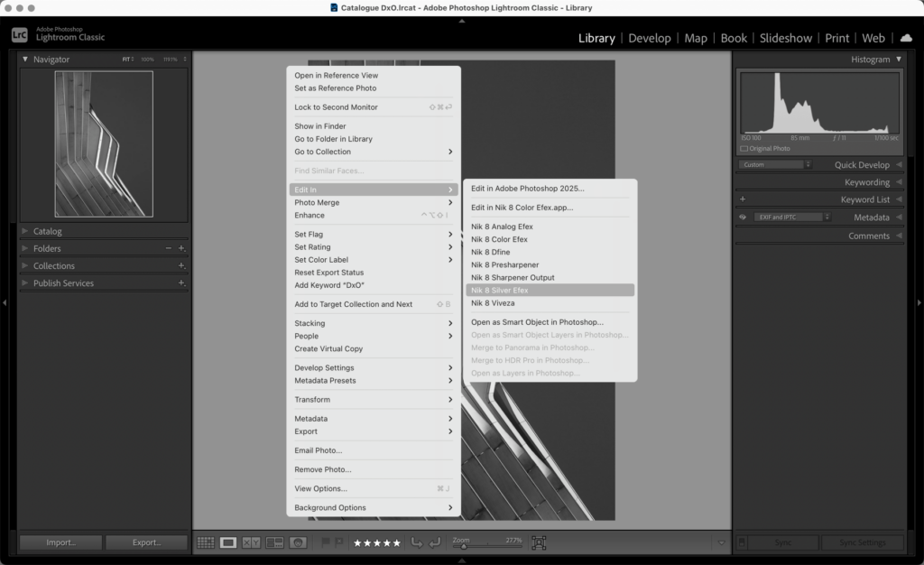Expand the Publish Services panel
This screenshot has width=924, height=565.
tap(24, 282)
